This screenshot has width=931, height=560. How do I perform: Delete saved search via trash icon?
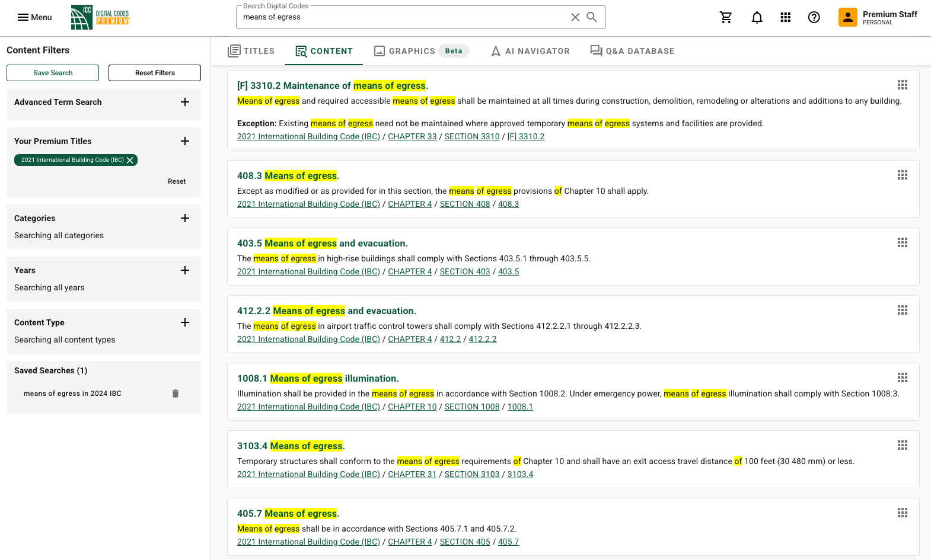point(176,393)
